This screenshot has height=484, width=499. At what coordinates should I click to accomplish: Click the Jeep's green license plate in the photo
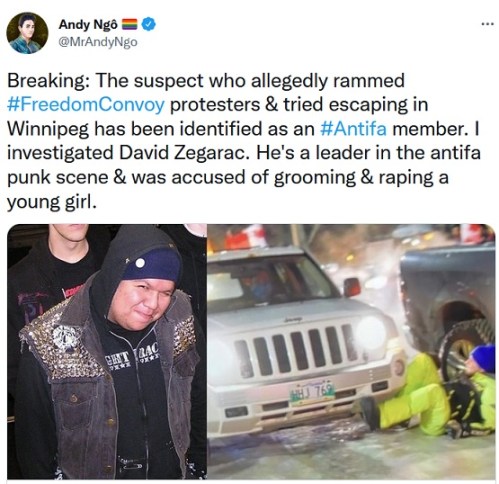312,392
